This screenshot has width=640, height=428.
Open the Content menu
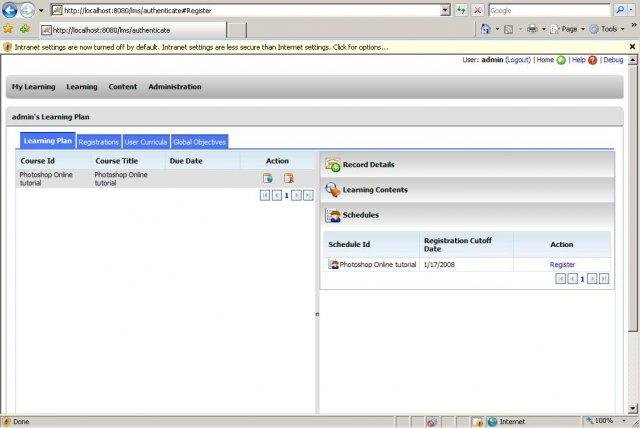[123, 87]
